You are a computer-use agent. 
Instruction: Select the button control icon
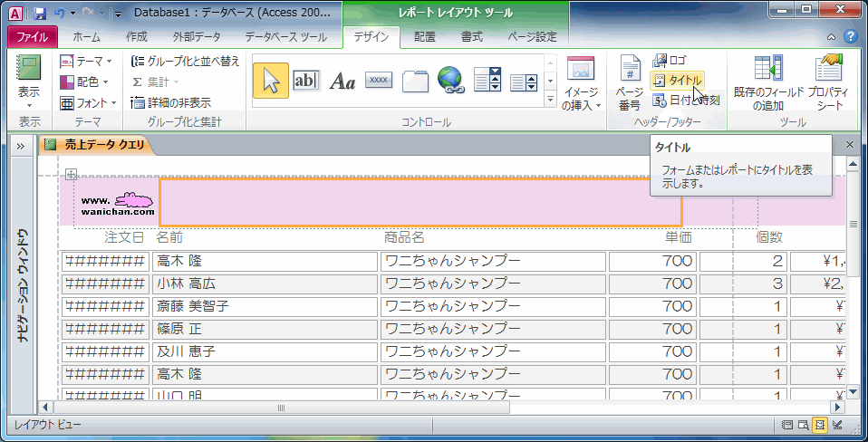click(379, 81)
